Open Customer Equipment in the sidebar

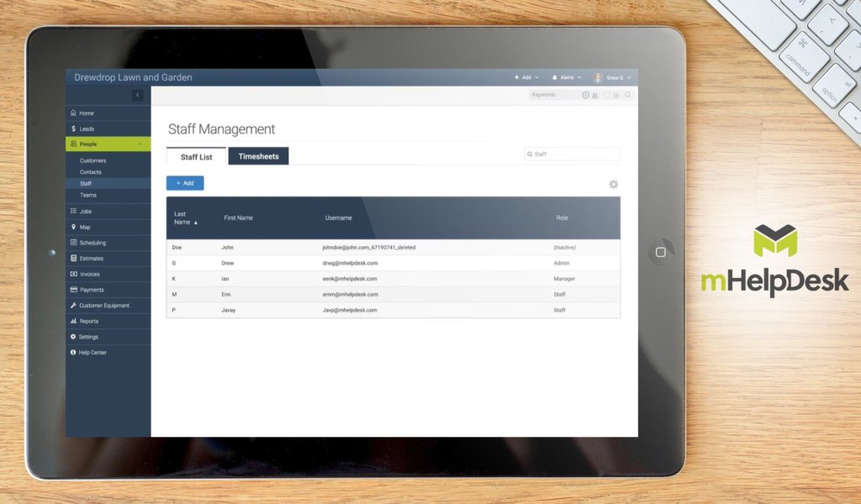(x=103, y=306)
